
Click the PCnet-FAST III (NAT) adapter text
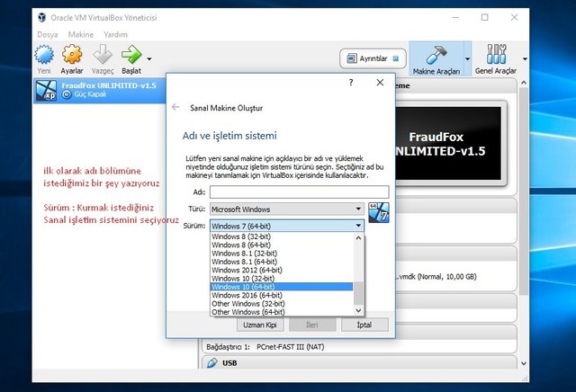click(x=290, y=347)
